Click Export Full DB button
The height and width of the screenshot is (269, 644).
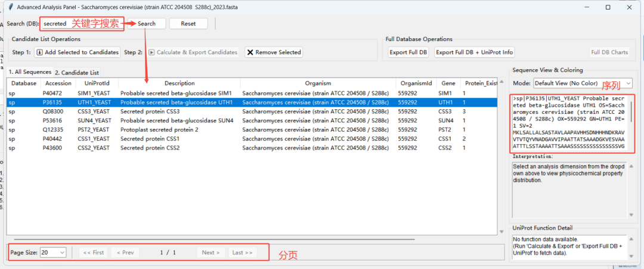point(408,52)
